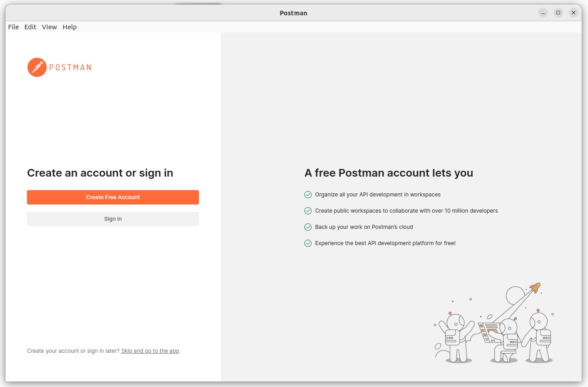This screenshot has width=588, height=387.
Task: Click the checkmark beside Create public workspaces
Action: [308, 211]
